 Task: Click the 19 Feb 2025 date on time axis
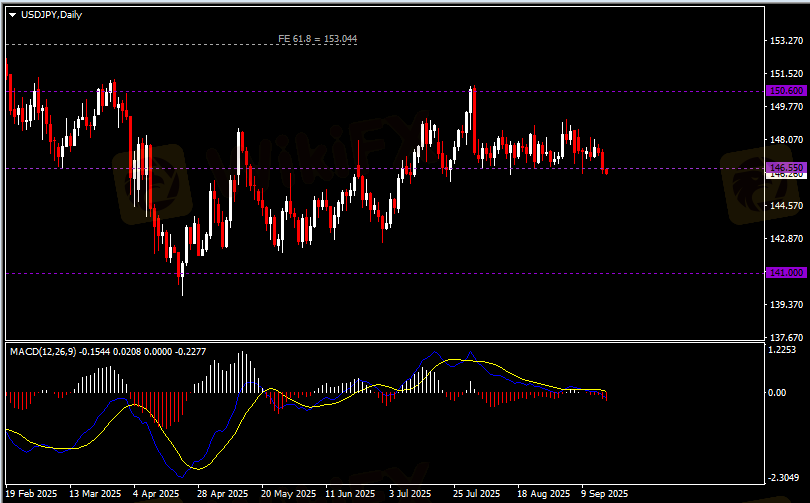click(32, 494)
